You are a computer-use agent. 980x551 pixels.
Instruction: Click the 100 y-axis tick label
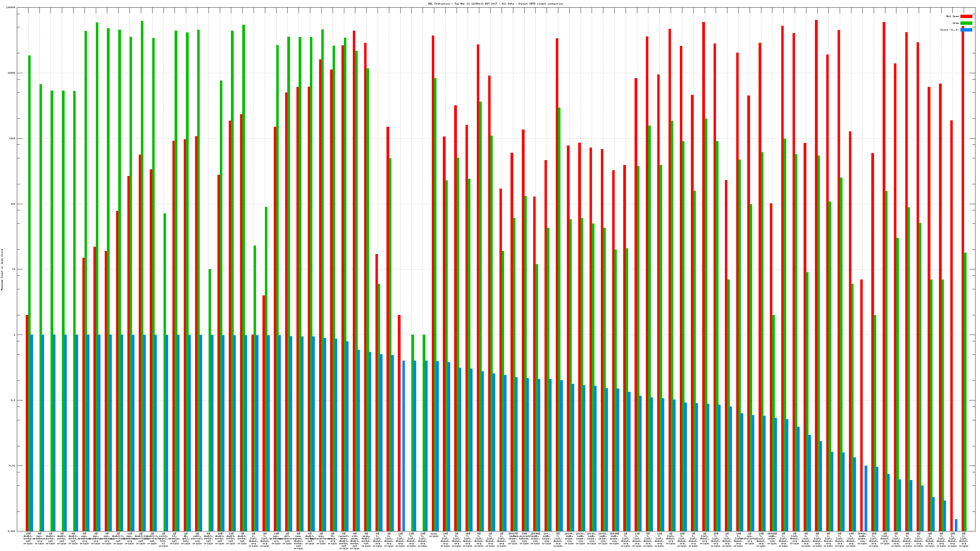(13, 204)
